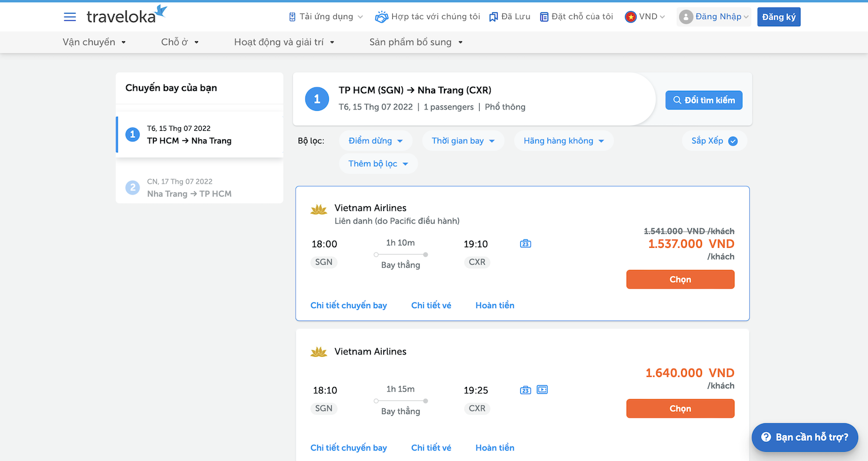Screen dimensions: 868x461
Task: Open the Vận chuyển menu
Action: [x=94, y=42]
